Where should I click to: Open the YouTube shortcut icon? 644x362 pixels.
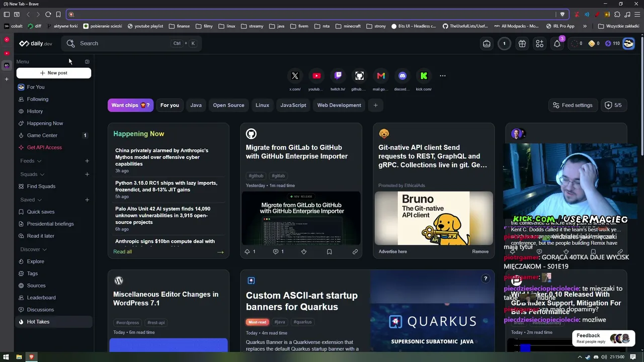tap(316, 76)
